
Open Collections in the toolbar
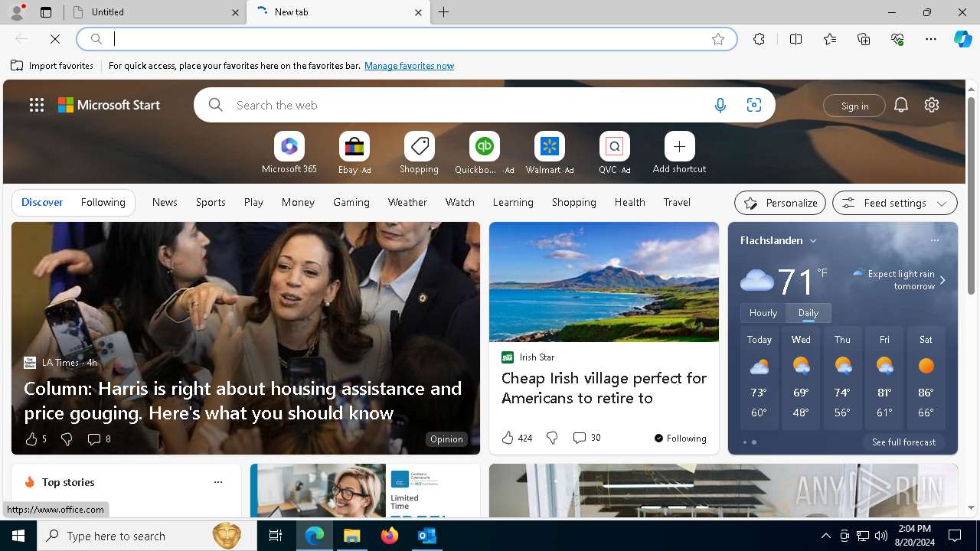click(864, 39)
